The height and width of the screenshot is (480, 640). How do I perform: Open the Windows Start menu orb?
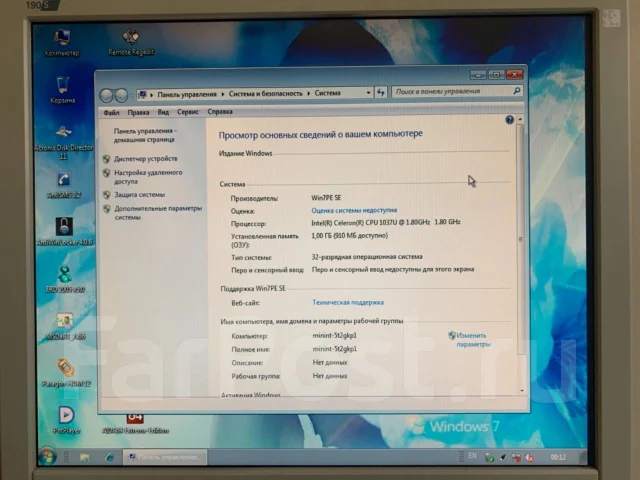tap(47, 456)
